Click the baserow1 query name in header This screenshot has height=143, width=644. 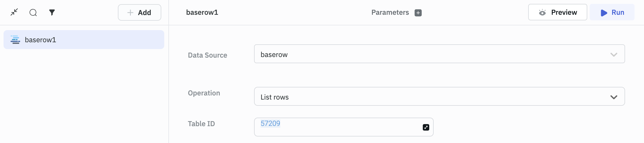coord(202,12)
